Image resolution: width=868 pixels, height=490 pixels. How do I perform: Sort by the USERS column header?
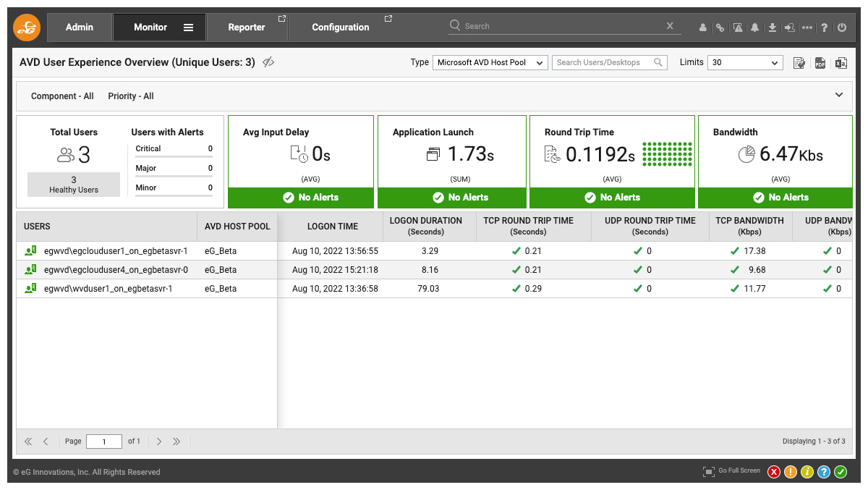(106, 227)
